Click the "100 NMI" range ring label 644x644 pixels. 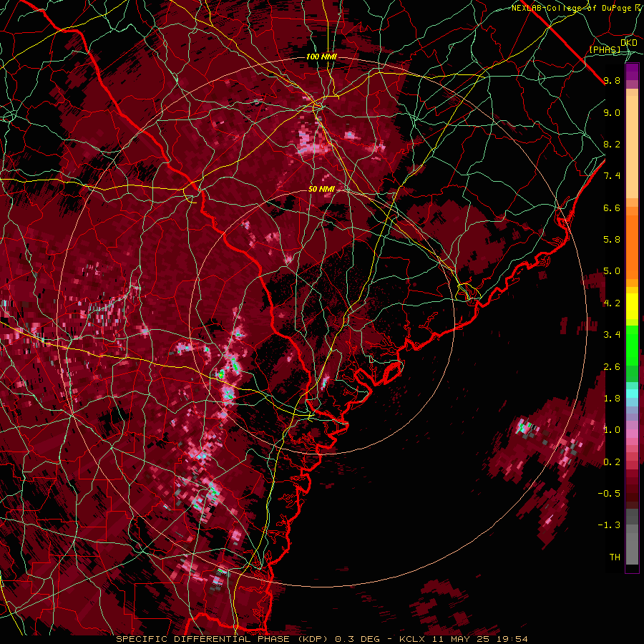[x=321, y=57]
